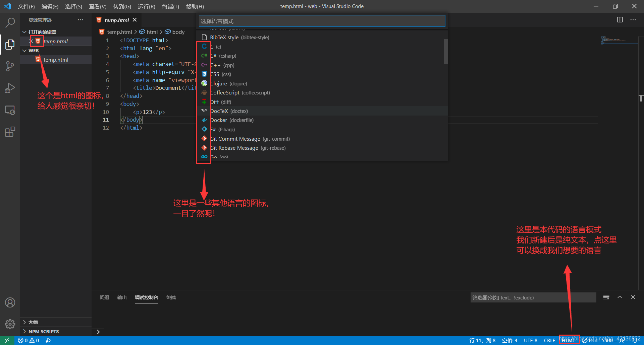Choose CoffeeScript language mode
The width and height of the screenshot is (644, 345).
pyautogui.click(x=322, y=92)
